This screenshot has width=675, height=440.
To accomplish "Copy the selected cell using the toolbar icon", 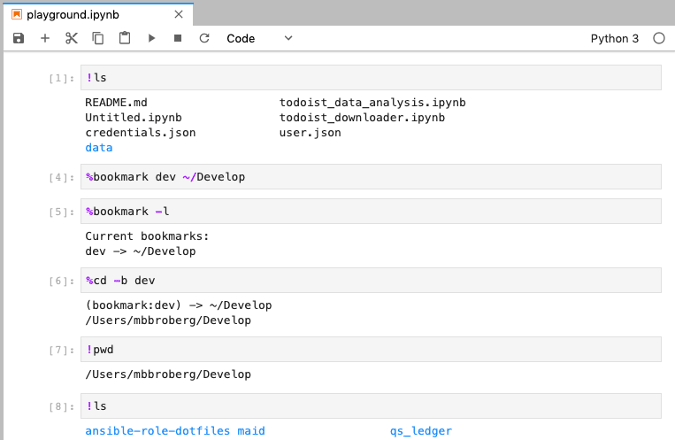I will click(98, 38).
